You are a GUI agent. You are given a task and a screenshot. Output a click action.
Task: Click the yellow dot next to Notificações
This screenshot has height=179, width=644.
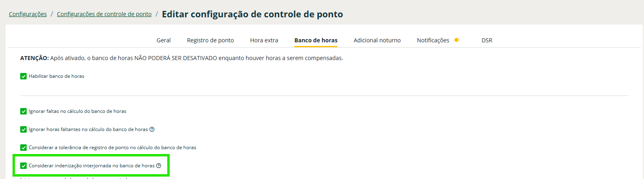(x=457, y=40)
